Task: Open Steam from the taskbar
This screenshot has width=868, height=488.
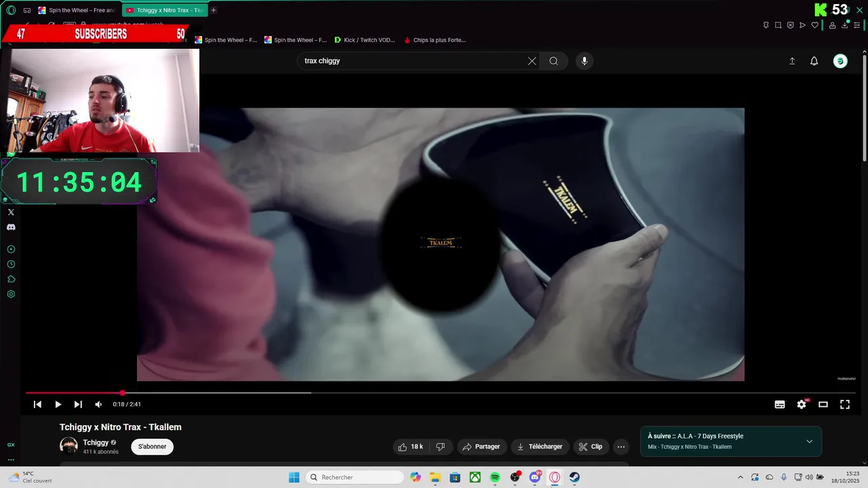Action: tap(574, 477)
